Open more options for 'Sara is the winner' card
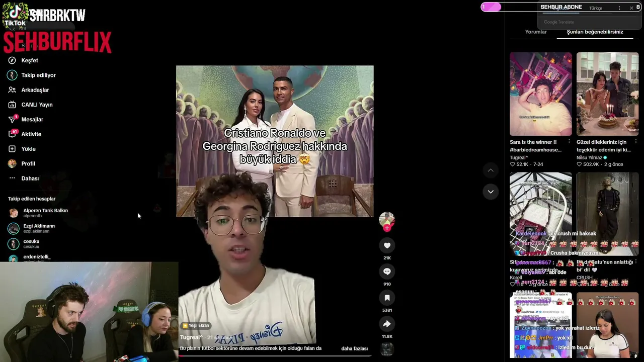Viewport: 644px width, 362px height. point(569,142)
